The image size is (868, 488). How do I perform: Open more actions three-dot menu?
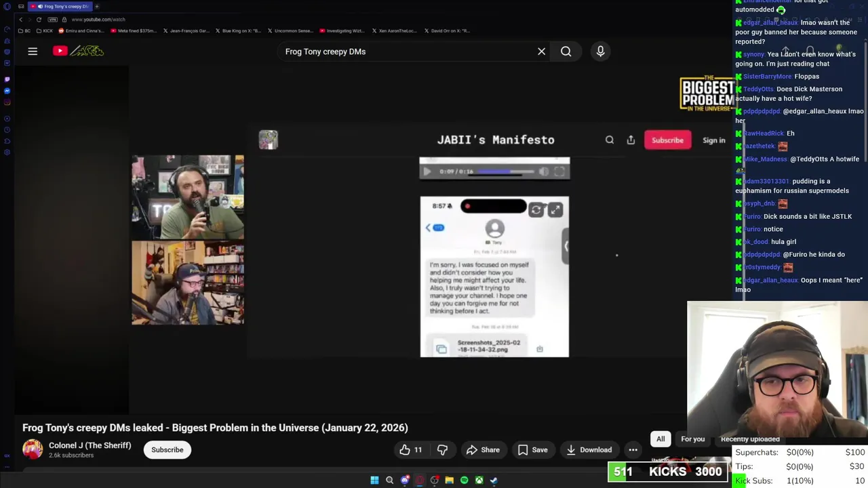click(633, 450)
